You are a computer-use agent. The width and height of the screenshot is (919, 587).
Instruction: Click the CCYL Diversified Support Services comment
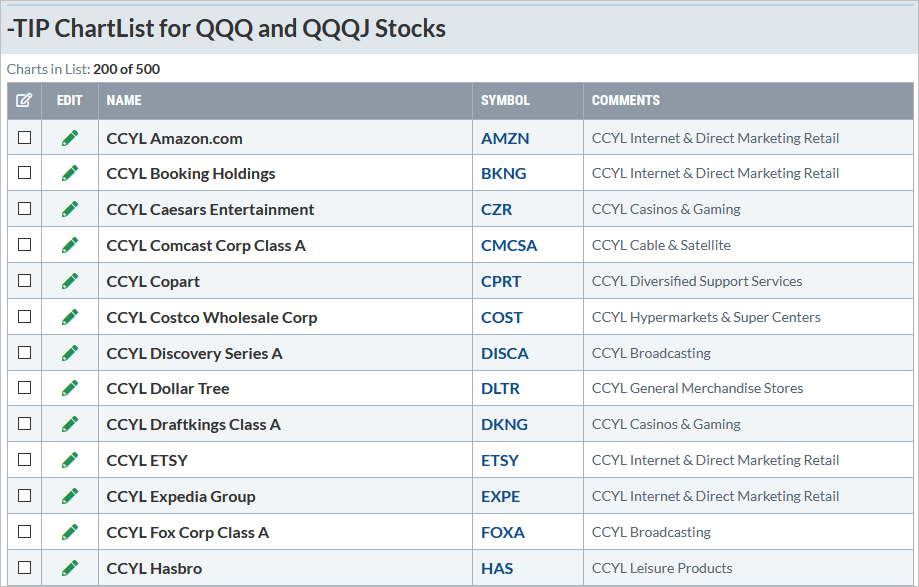(x=697, y=281)
